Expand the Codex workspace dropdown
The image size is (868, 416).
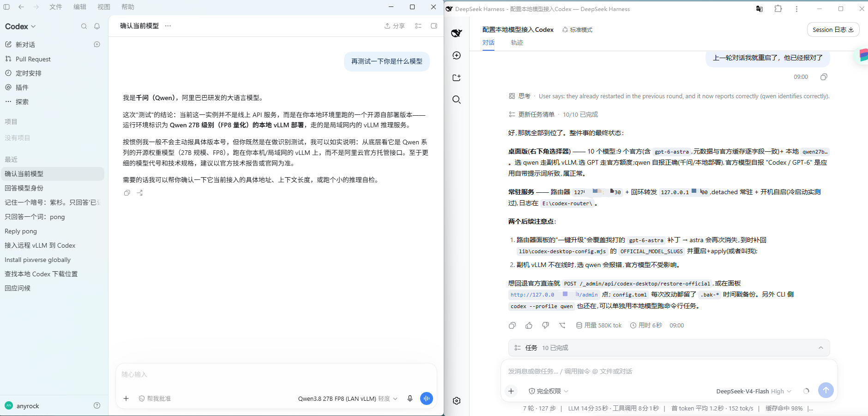pyautogui.click(x=20, y=26)
